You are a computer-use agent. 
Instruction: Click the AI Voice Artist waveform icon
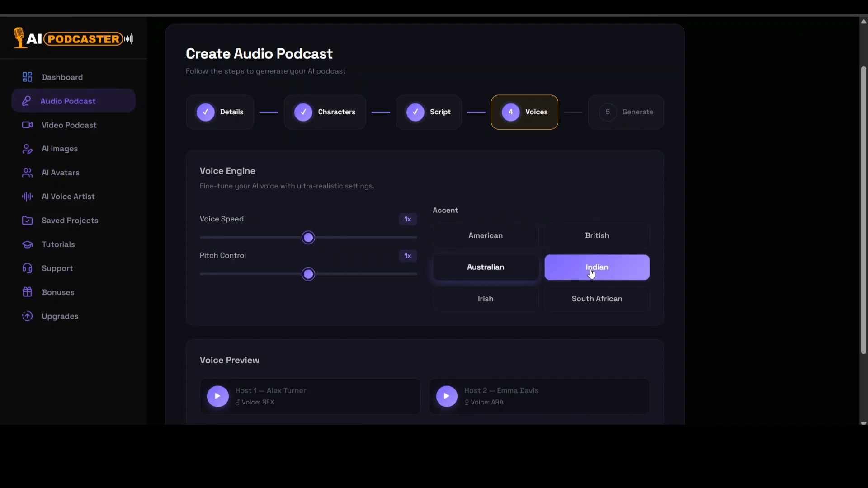click(27, 197)
